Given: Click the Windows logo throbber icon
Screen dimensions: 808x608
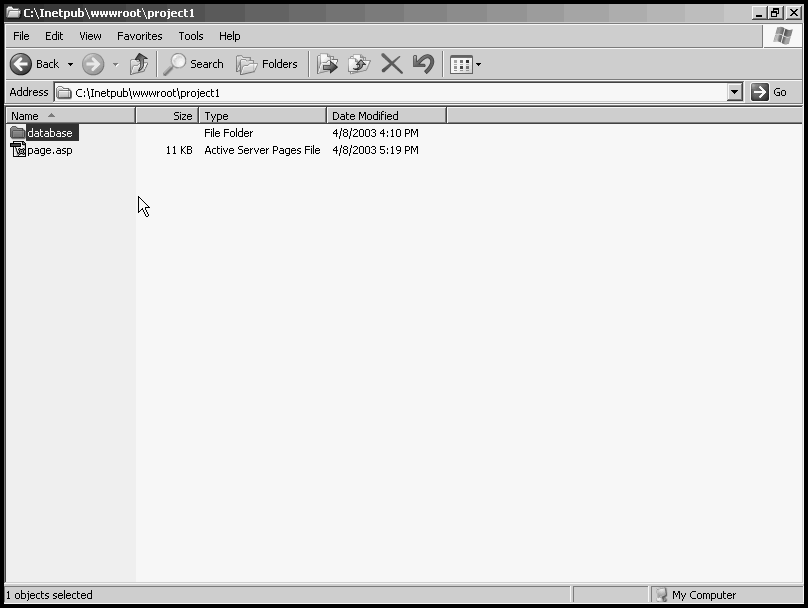Looking at the screenshot, I should coord(783,36).
